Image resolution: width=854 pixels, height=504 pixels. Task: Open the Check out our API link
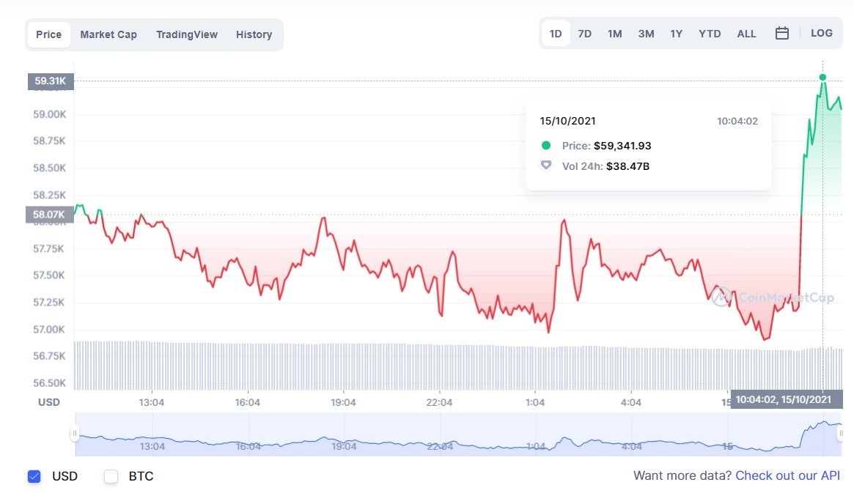click(x=787, y=476)
